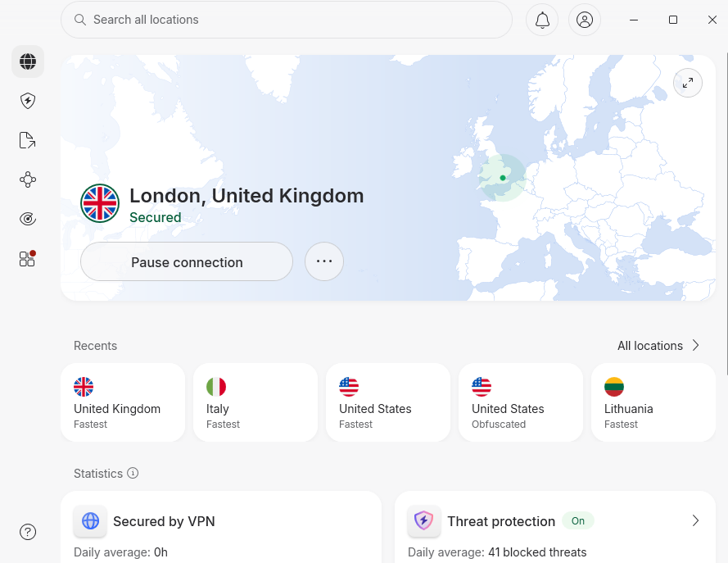This screenshot has width=728, height=563.
Task: Open the help question mark icon
Action: coord(28,532)
